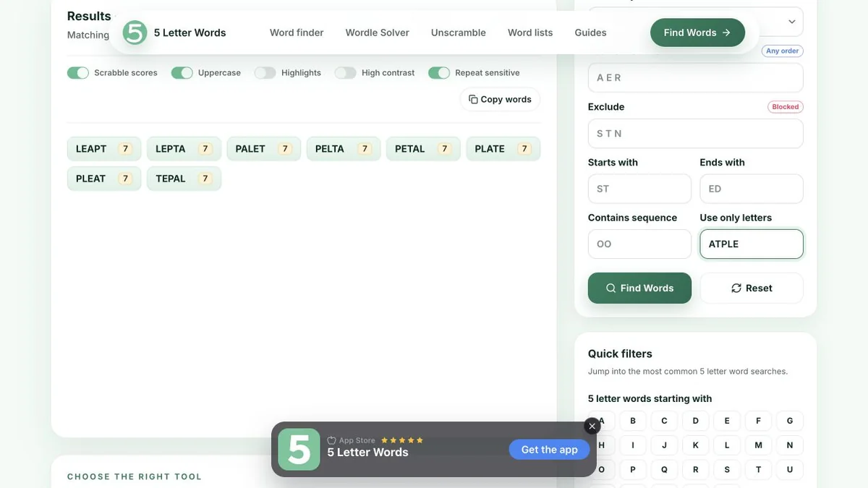Focus the Contains sequence input
The image size is (868, 488).
(639, 244)
